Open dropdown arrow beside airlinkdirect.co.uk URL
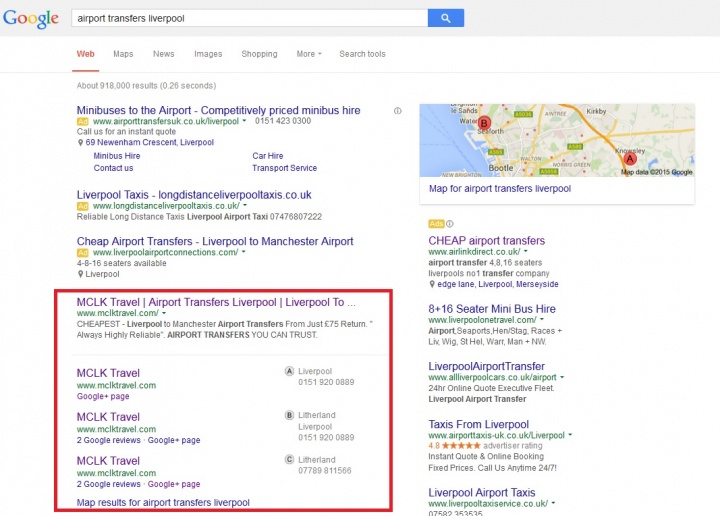720x516 pixels. click(526, 252)
